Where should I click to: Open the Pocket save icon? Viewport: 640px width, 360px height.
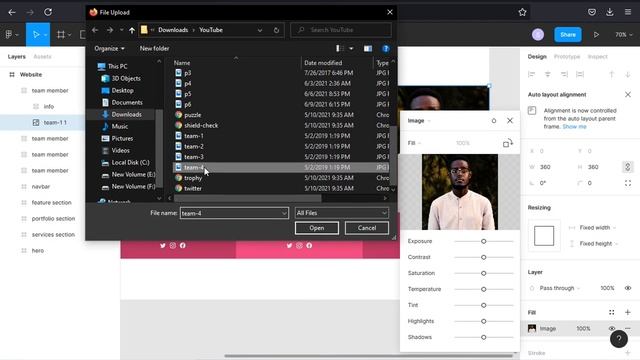click(592, 12)
